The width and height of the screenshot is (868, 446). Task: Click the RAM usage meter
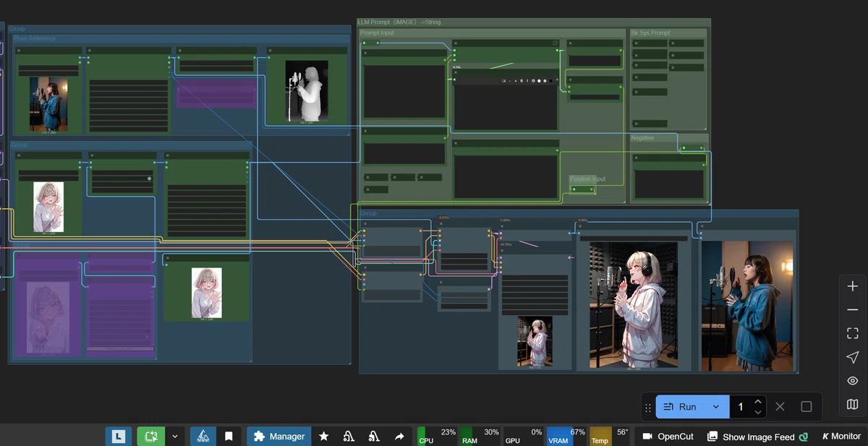click(x=480, y=436)
